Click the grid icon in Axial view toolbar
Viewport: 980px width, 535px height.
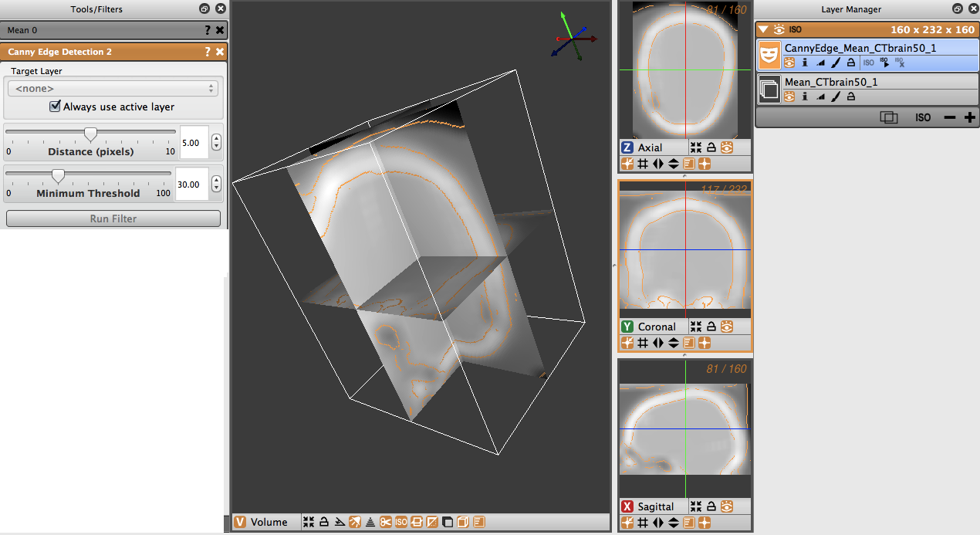coord(642,164)
